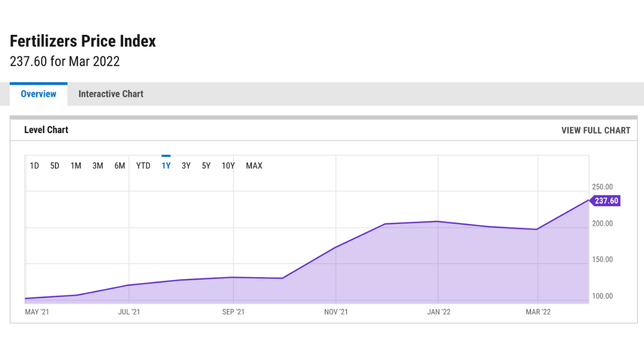644x362 pixels.
Task: Set chart range to 1M
Action: [x=76, y=166]
